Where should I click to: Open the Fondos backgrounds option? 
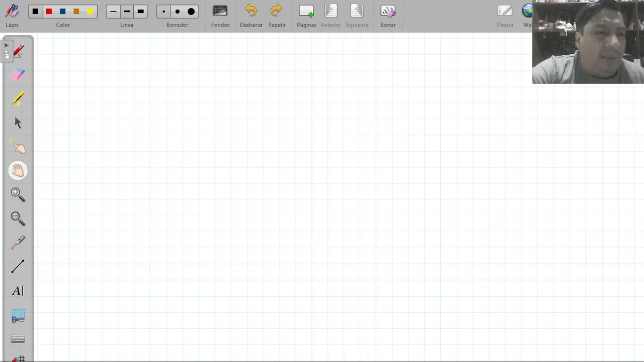(220, 15)
